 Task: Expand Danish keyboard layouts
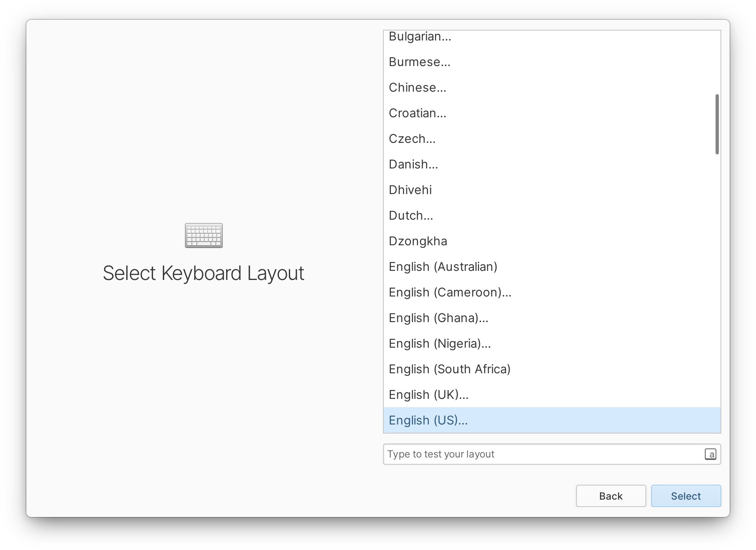click(x=413, y=164)
